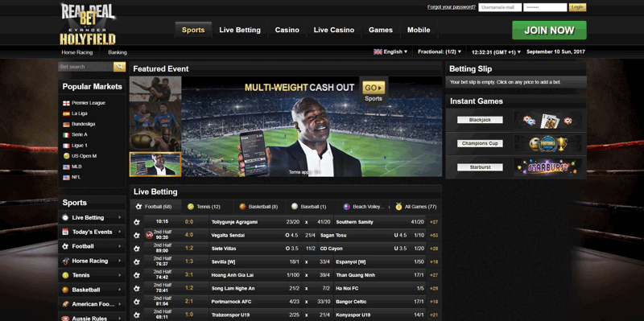Viewport: 644px width, 321px height.
Task: Select the Tennis (12) live betting tab
Action: [x=204, y=207]
